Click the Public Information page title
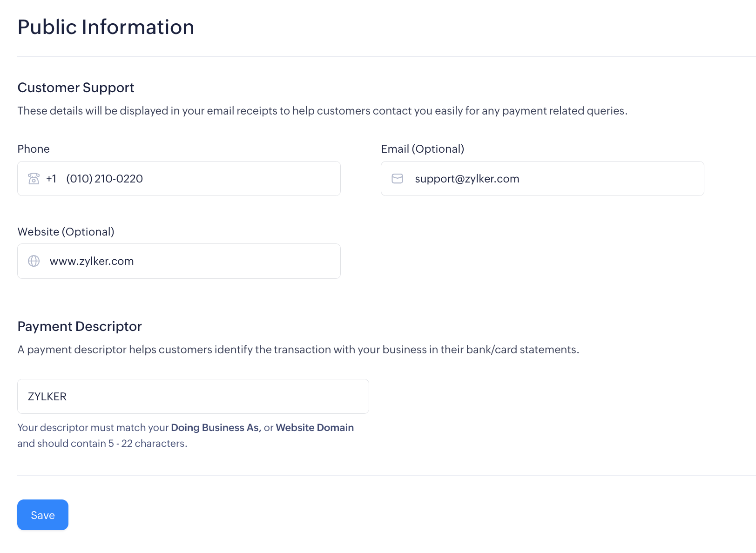 coord(106,27)
